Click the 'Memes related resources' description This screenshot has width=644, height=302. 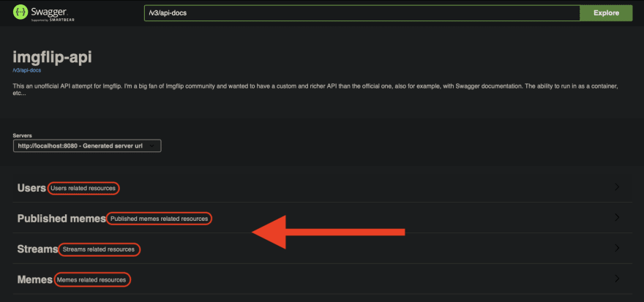[x=91, y=280]
